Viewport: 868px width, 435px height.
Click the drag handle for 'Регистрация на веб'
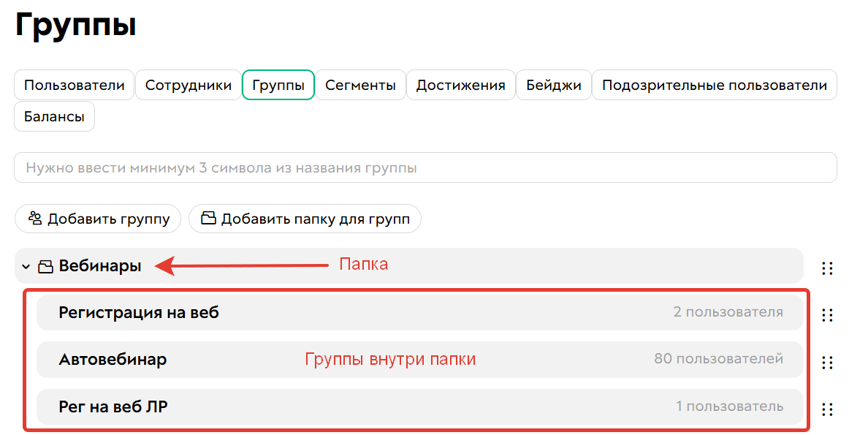coord(828,315)
